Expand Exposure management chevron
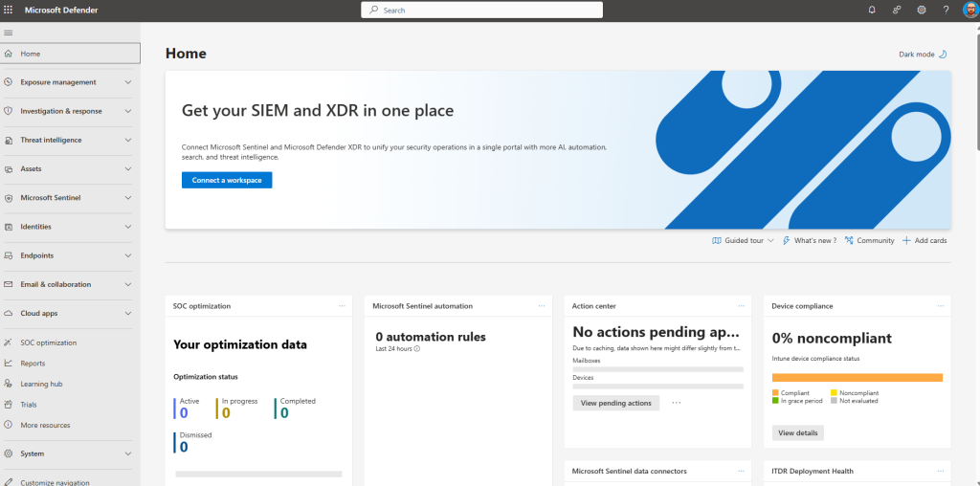 (128, 82)
